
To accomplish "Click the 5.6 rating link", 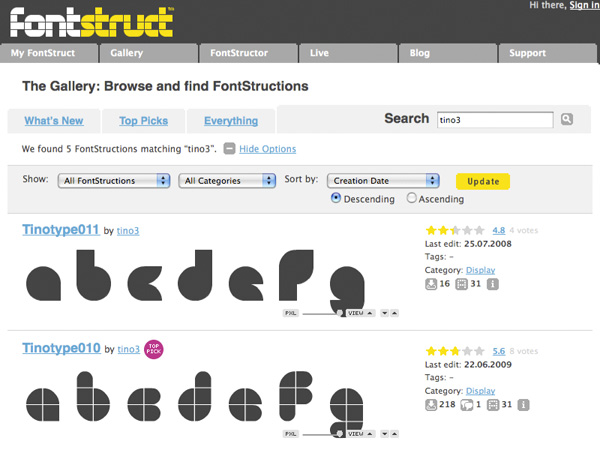I will (499, 351).
